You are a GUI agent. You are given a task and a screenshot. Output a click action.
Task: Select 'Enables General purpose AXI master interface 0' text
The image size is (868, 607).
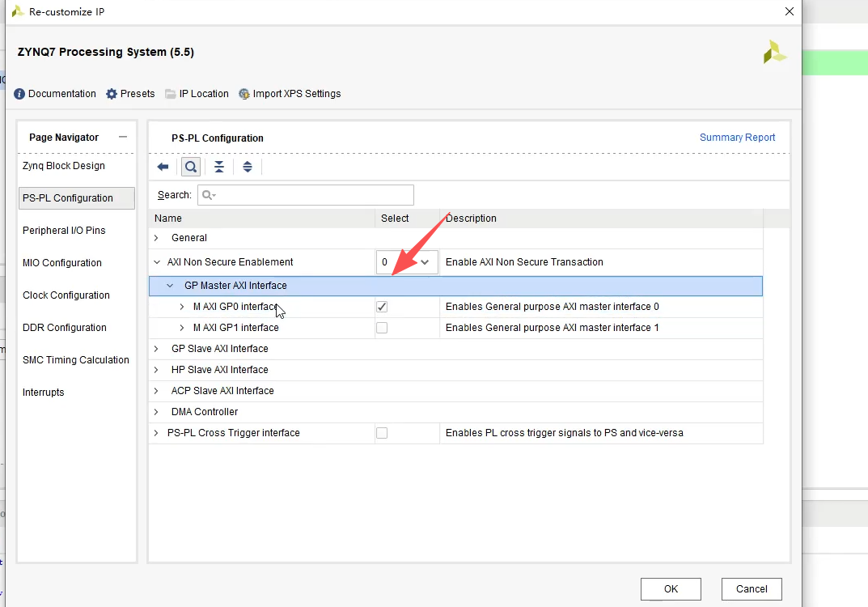(553, 306)
